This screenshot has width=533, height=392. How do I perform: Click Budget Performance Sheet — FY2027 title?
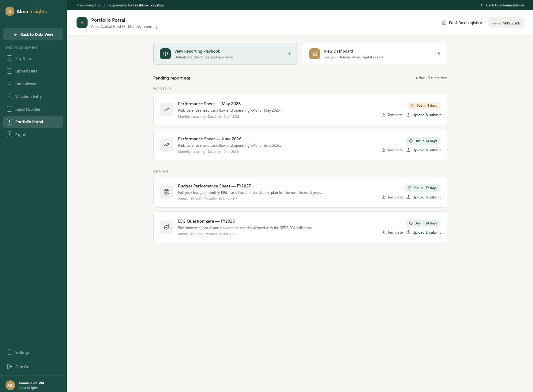click(x=214, y=186)
